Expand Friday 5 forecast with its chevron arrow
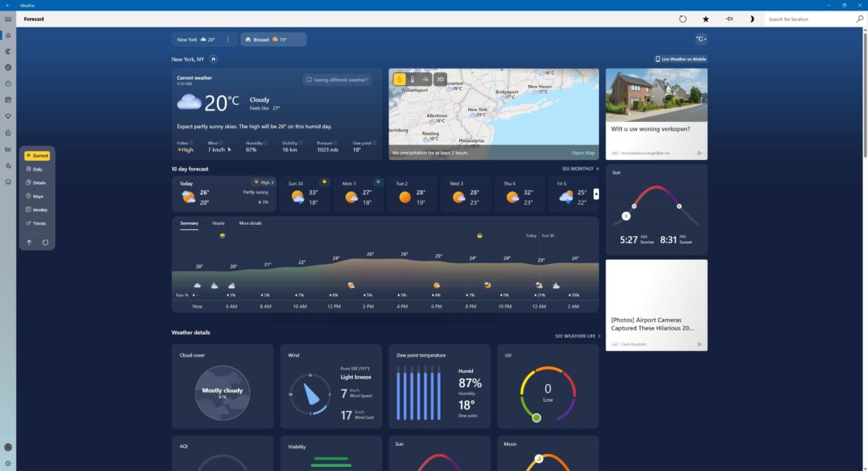The height and width of the screenshot is (471, 868). tap(596, 194)
